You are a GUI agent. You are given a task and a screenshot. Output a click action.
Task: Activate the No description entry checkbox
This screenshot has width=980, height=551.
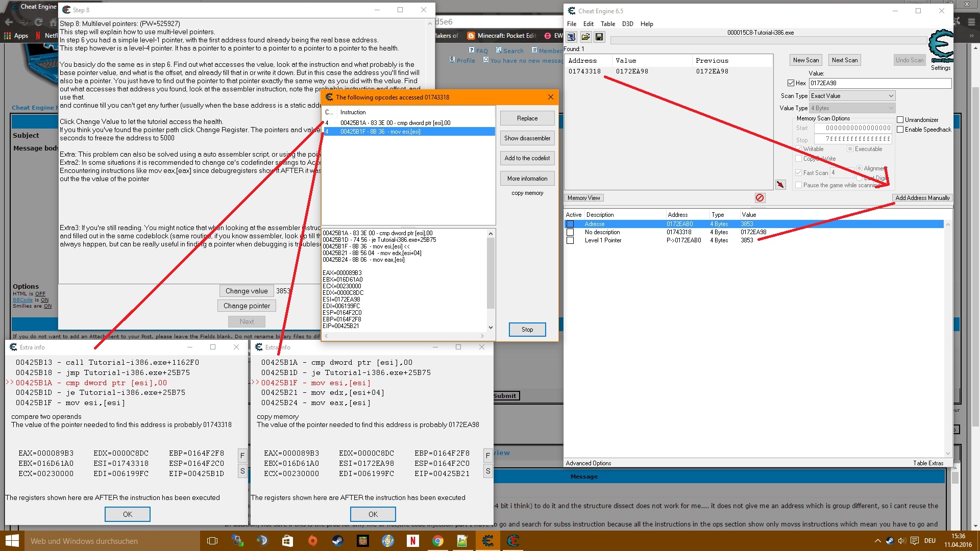[570, 232]
